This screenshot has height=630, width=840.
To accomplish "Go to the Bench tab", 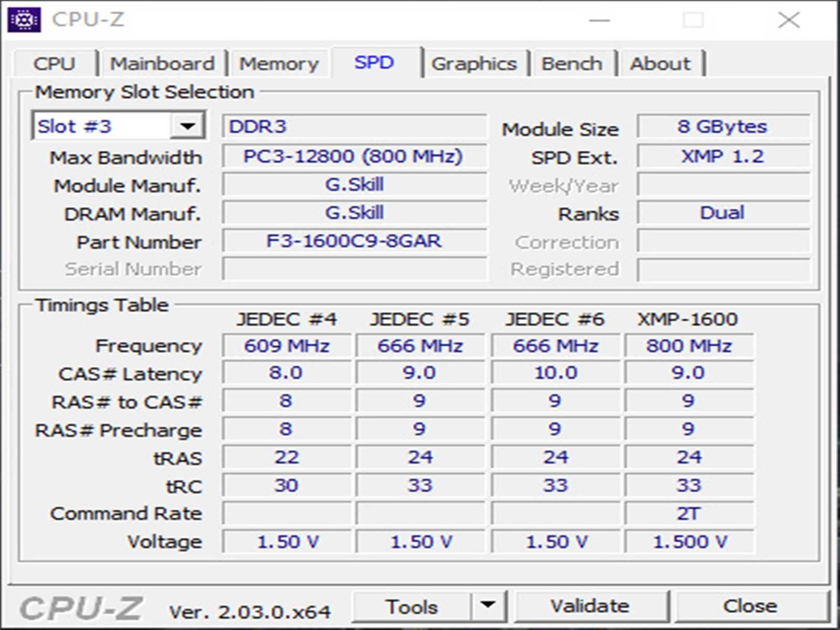I will [x=572, y=64].
